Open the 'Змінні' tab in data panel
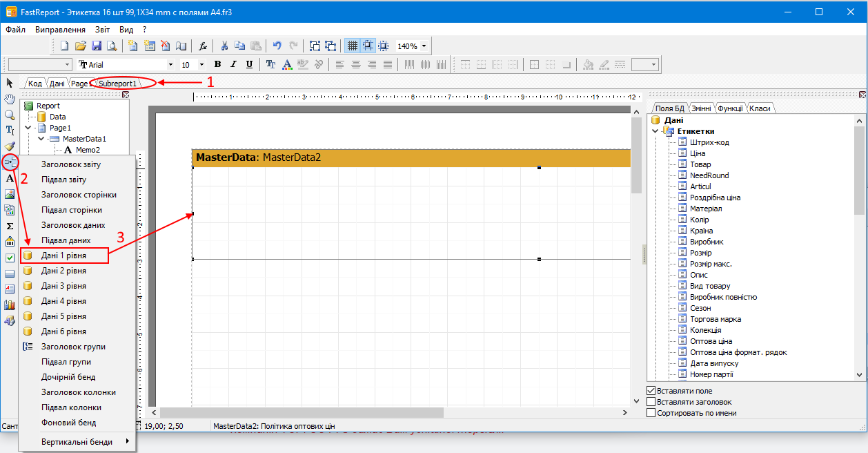Viewport: 868px width, 453px height. (702, 108)
